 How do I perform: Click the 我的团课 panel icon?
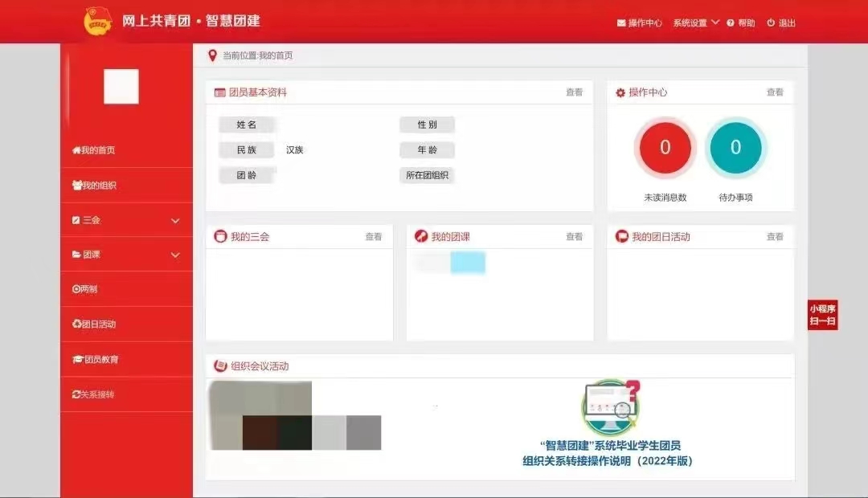click(x=420, y=237)
